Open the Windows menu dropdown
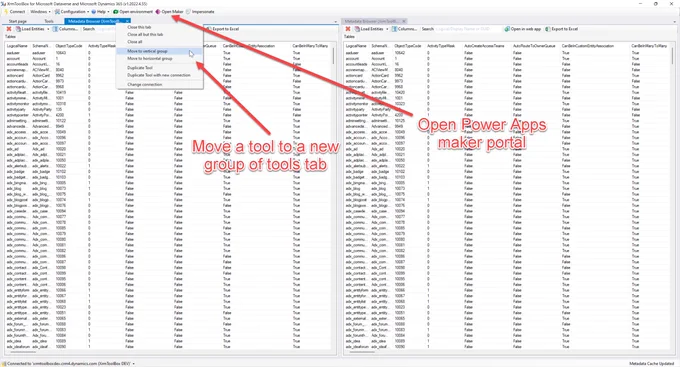This screenshot has height=367, width=680. (x=40, y=12)
